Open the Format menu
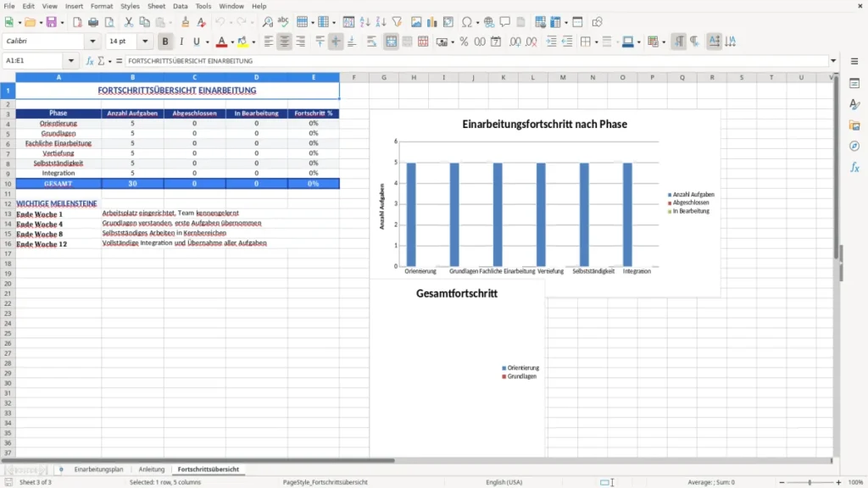 click(102, 6)
